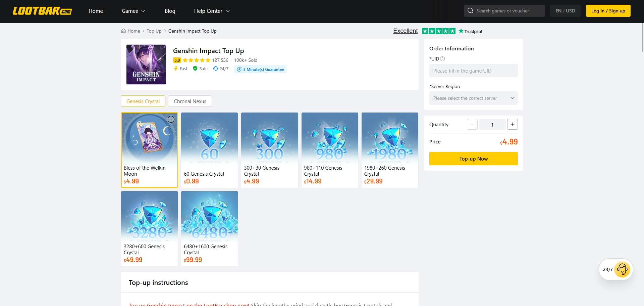644x306 pixels.
Task: Expand the Help Center dropdown menu
Action: click(212, 11)
